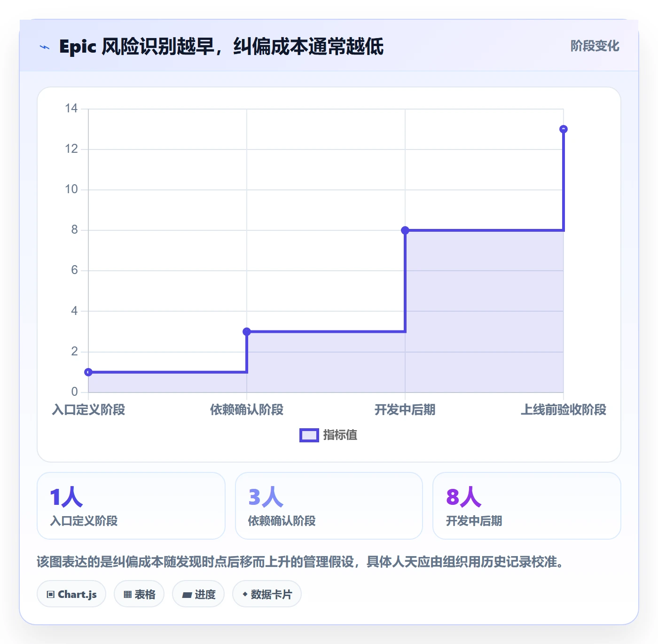Click the 入口定义阶段 x-axis label

click(x=88, y=410)
